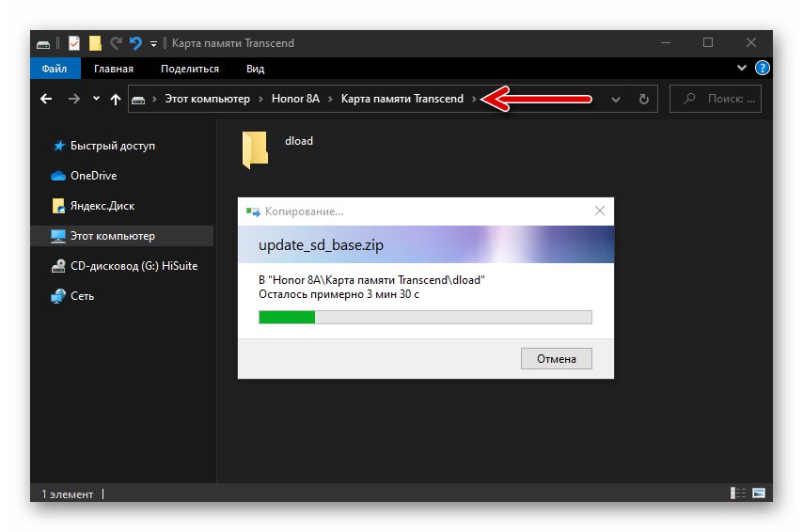
Task: Click the destination path text in dialog
Action: (x=371, y=280)
